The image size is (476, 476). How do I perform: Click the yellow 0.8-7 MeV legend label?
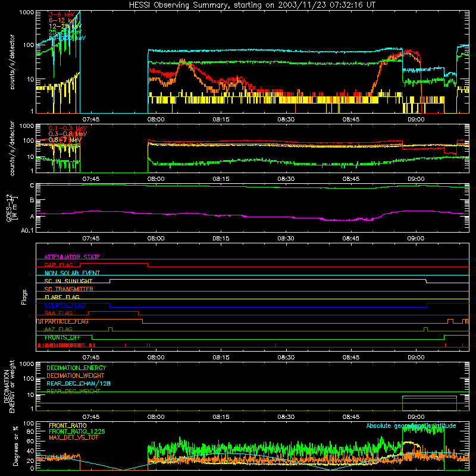[x=65, y=140]
